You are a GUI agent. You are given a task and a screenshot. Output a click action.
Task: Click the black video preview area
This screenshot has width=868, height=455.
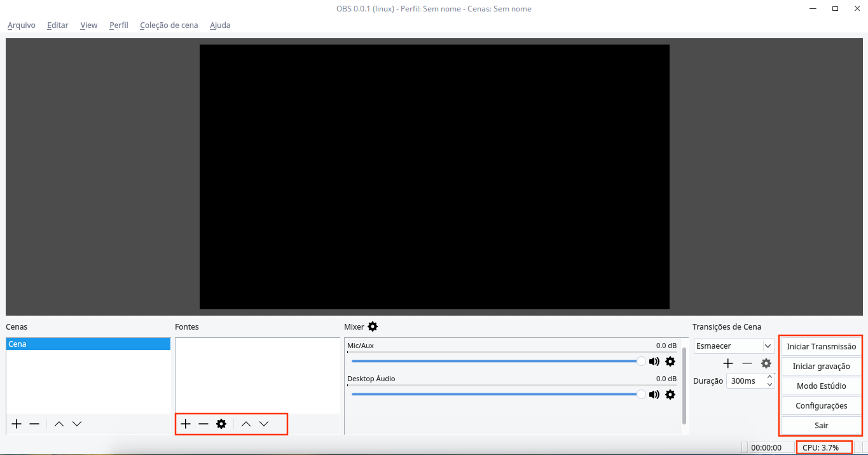pos(434,177)
